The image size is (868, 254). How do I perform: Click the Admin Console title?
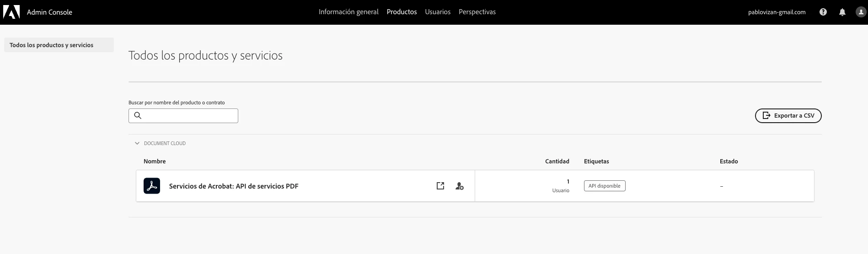click(x=49, y=12)
